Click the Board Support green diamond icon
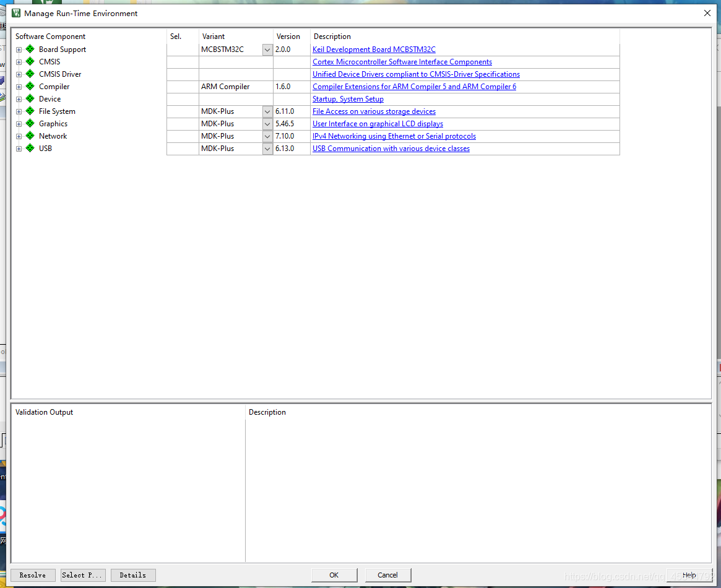This screenshot has height=588, width=721. coord(30,49)
